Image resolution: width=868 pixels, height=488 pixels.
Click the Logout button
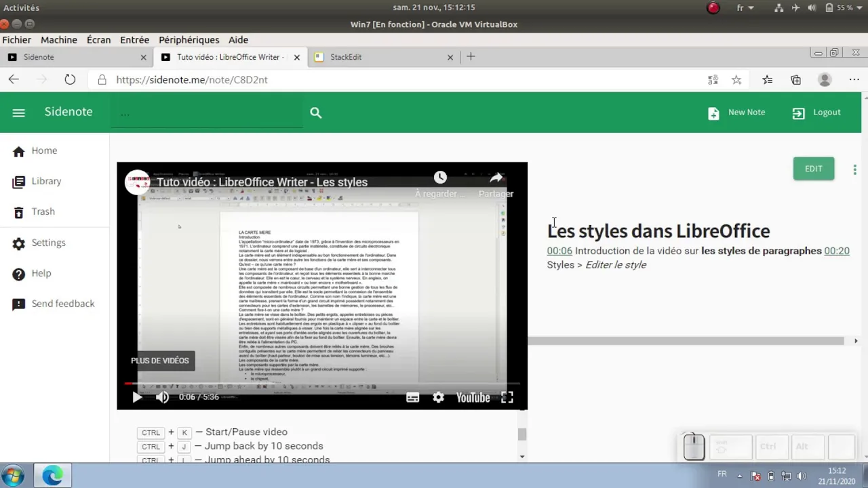pos(816,113)
